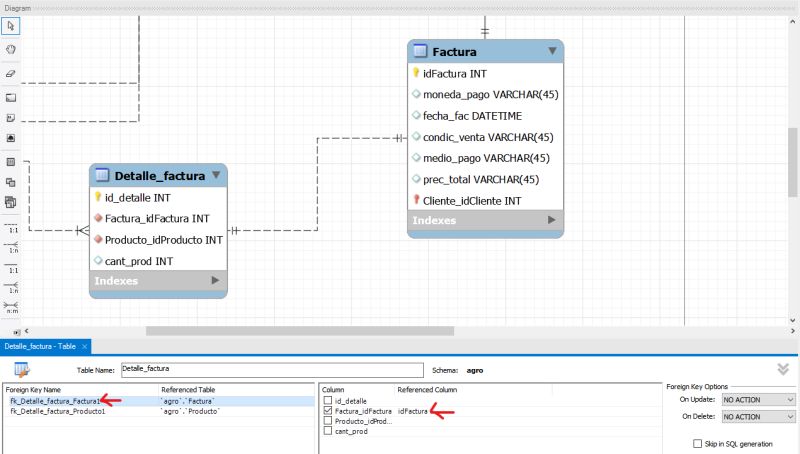Click the idFactura referenced column cell
Viewport: 800px width, 454px height.
(412, 411)
